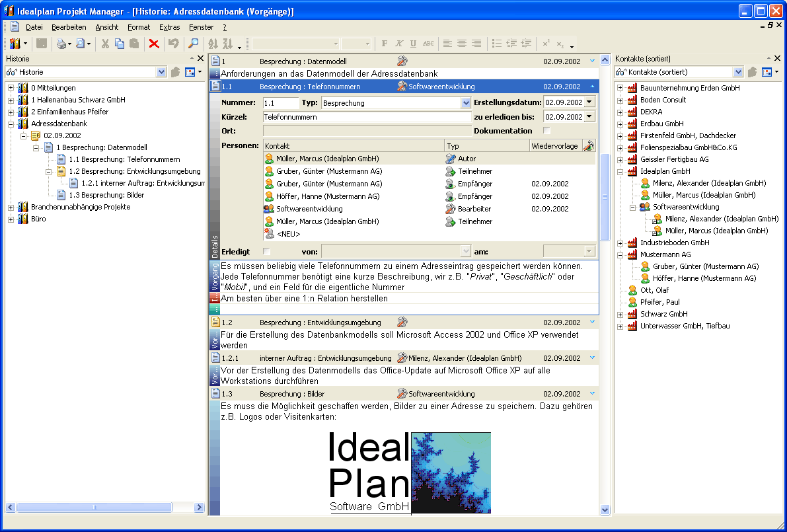
Task: Click the IdealPlan logo image
Action: pos(410,473)
